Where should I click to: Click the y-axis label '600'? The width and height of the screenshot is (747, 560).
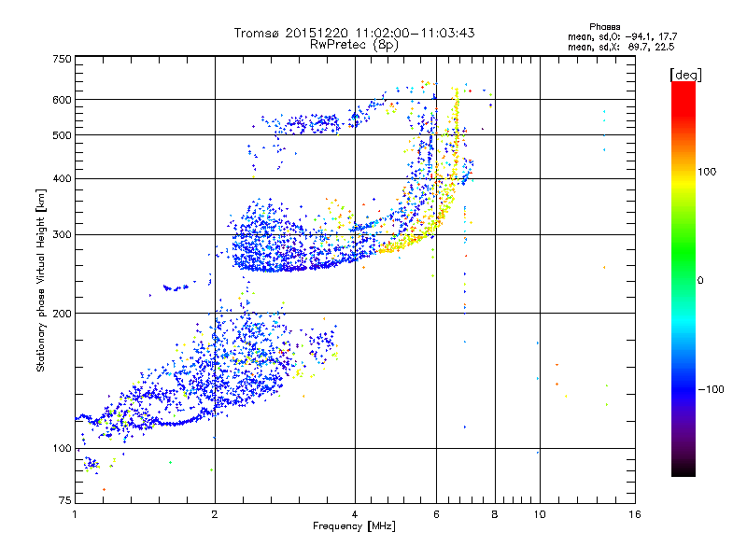[63, 100]
